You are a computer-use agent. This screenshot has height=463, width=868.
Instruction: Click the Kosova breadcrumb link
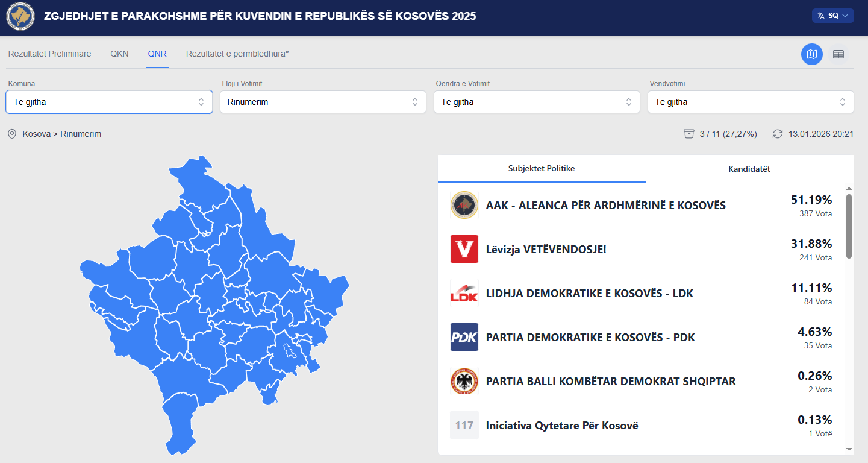point(36,134)
